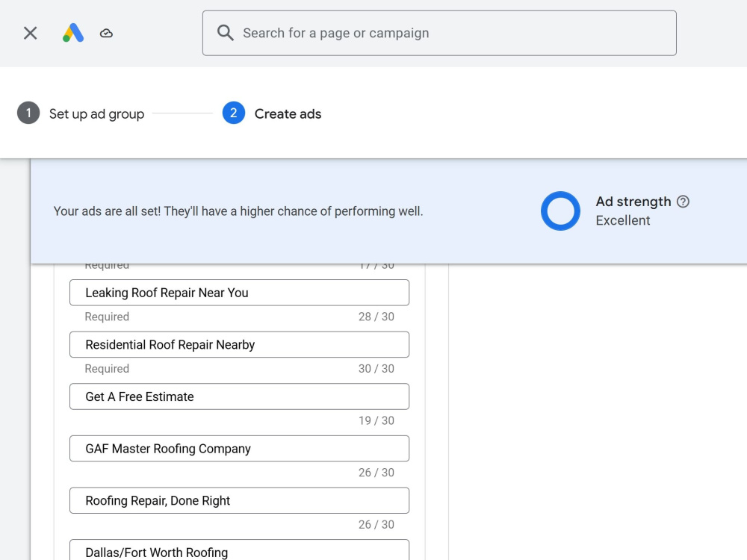Edit the Residential Roof Repair Nearby headline

239,344
